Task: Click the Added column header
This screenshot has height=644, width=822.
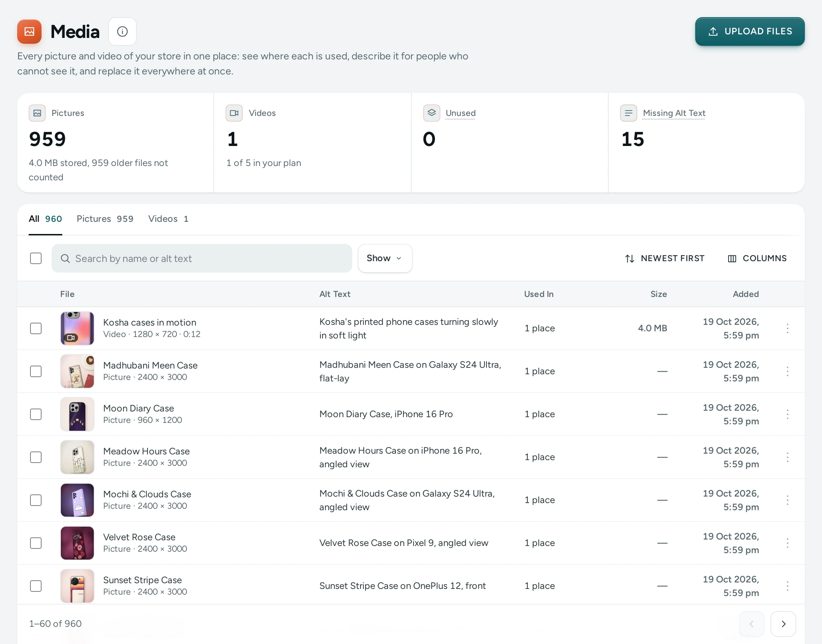Action: click(x=745, y=294)
